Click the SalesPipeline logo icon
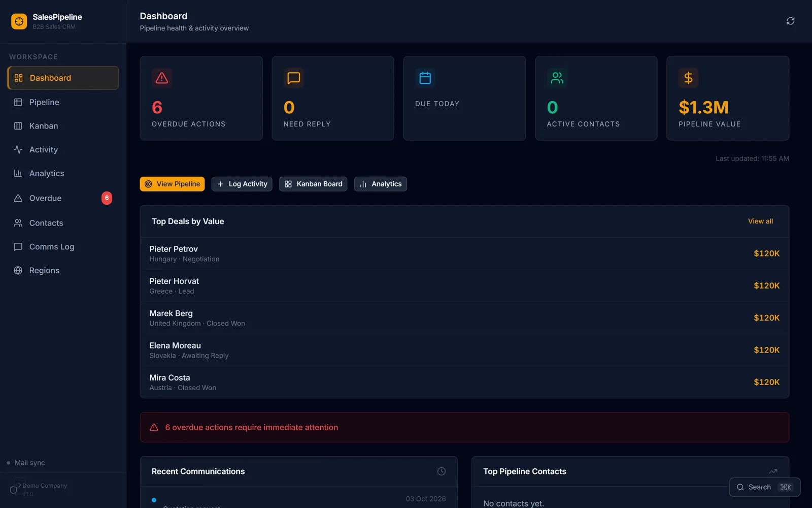Image resolution: width=812 pixels, height=508 pixels. point(19,21)
